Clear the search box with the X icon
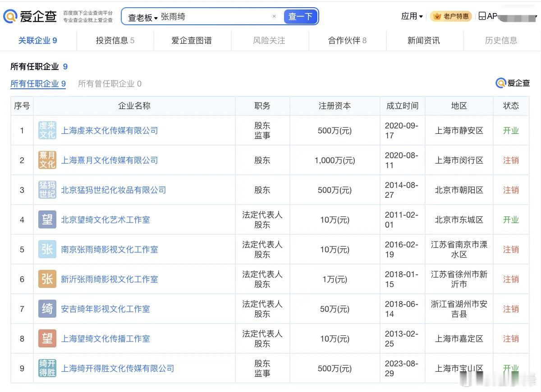This screenshot has width=541, height=392. (x=274, y=17)
